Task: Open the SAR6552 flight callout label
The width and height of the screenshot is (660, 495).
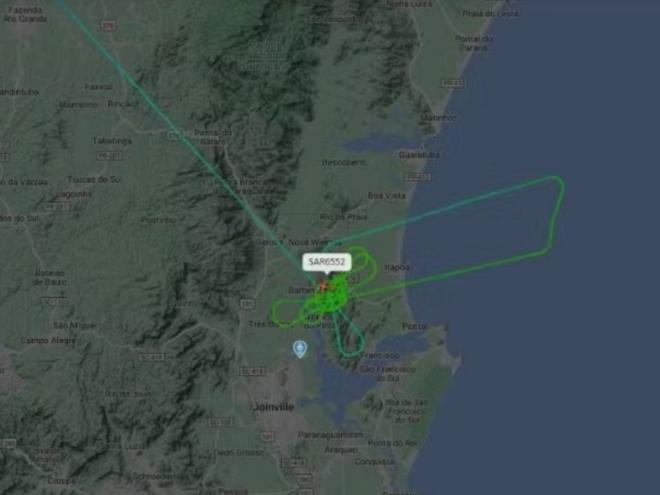Action: click(x=327, y=262)
